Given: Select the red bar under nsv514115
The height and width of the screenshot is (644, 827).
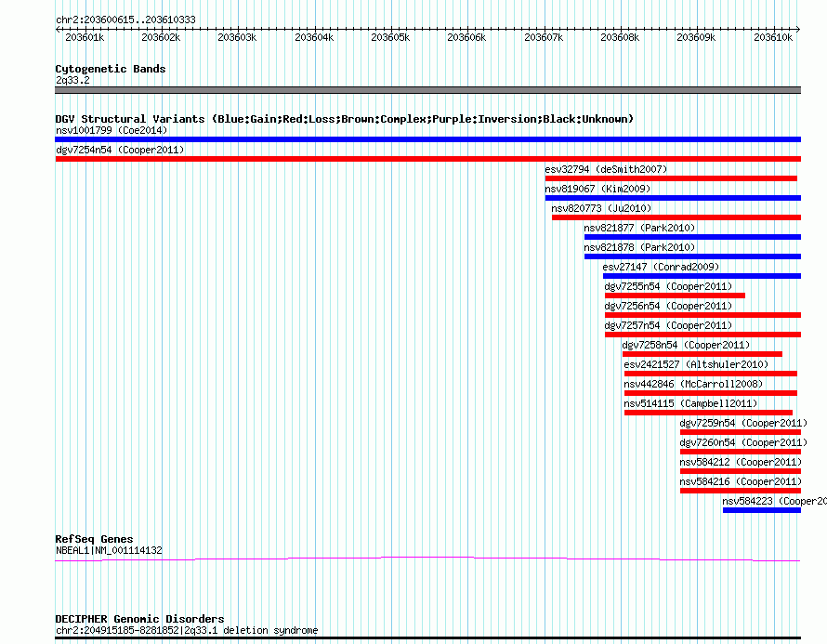Looking at the screenshot, I should [708, 413].
